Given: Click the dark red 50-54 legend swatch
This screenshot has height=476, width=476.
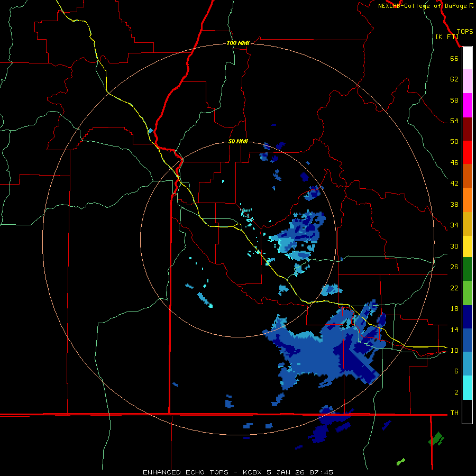Looking at the screenshot, I should point(467,129).
